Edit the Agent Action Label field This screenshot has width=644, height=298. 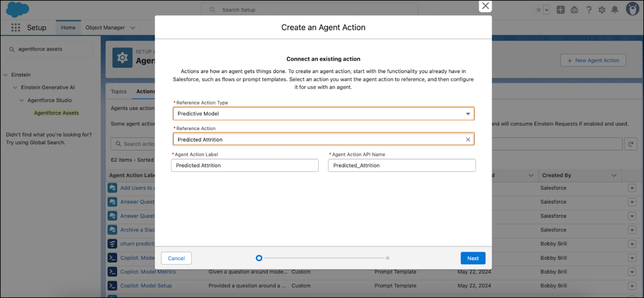click(245, 166)
